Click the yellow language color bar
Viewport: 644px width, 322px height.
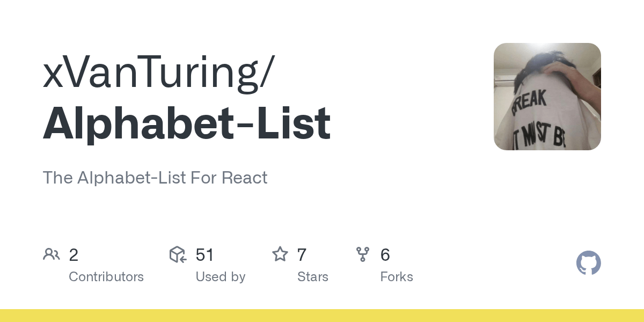point(322,316)
